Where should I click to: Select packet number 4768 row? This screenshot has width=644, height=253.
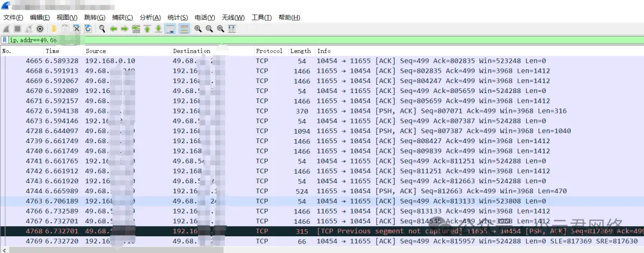point(298,232)
